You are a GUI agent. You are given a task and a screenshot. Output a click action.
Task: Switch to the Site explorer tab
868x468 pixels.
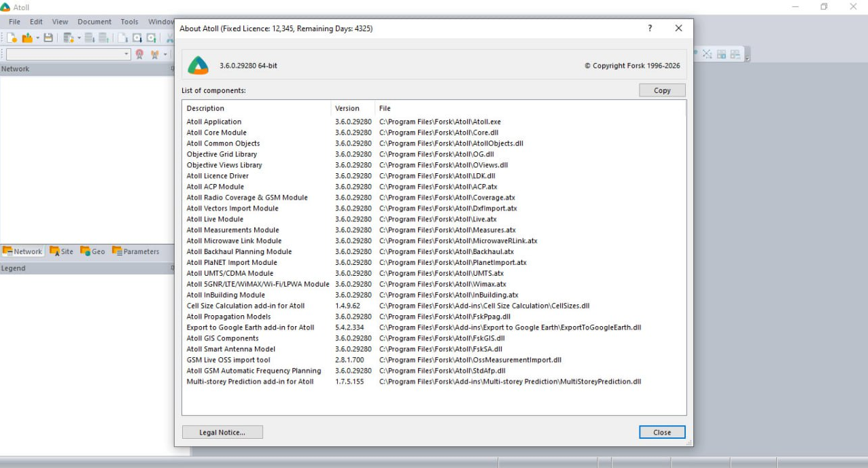point(61,251)
